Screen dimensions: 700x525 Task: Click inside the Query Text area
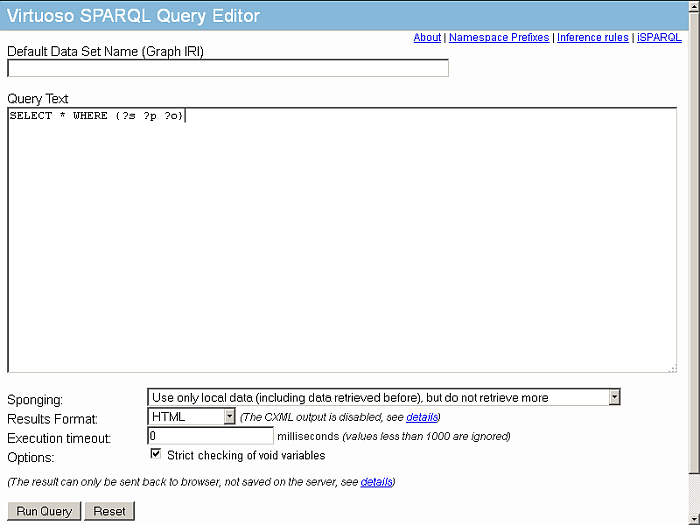pyautogui.click(x=342, y=240)
